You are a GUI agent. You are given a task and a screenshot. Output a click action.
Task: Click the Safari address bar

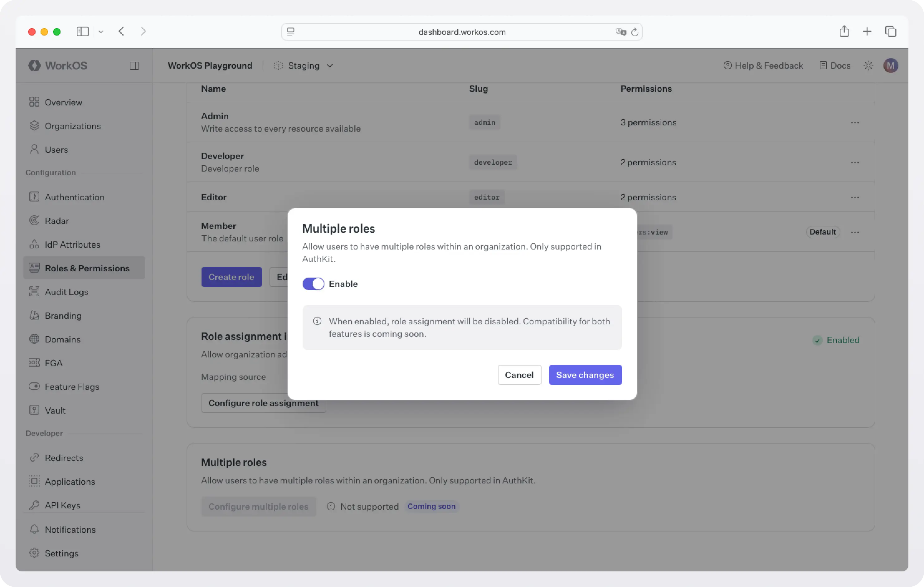[462, 32]
